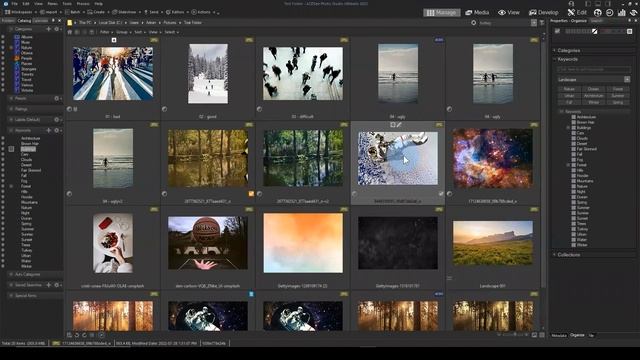Screen dimensions: 640x360
Task: Click the keyword entry input field
Action: [x=594, y=69]
